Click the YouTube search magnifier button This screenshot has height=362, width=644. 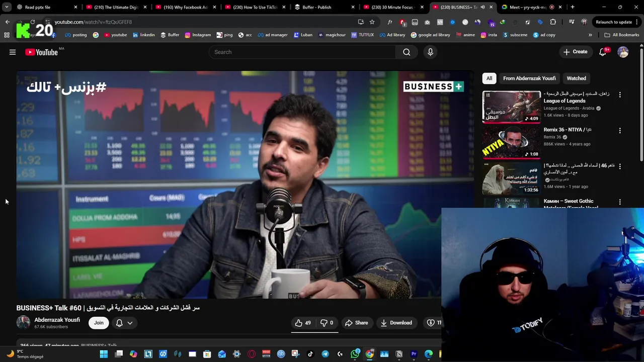pyautogui.click(x=407, y=52)
